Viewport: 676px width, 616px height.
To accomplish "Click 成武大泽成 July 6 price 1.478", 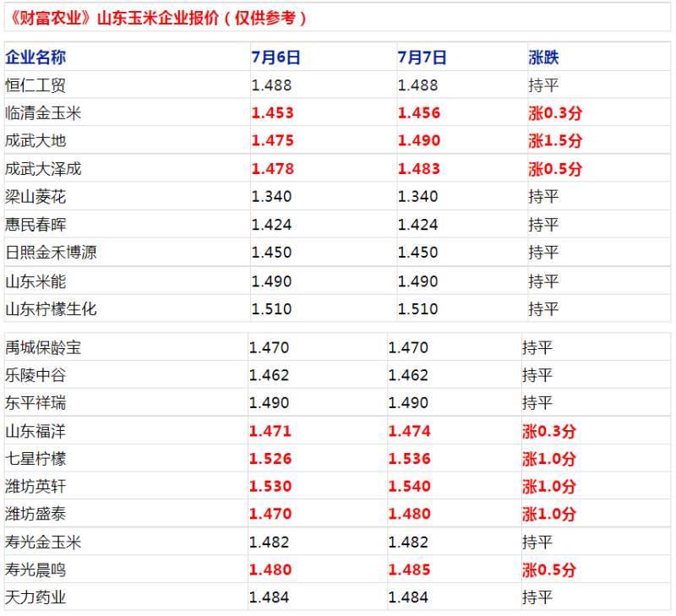I will [x=272, y=168].
